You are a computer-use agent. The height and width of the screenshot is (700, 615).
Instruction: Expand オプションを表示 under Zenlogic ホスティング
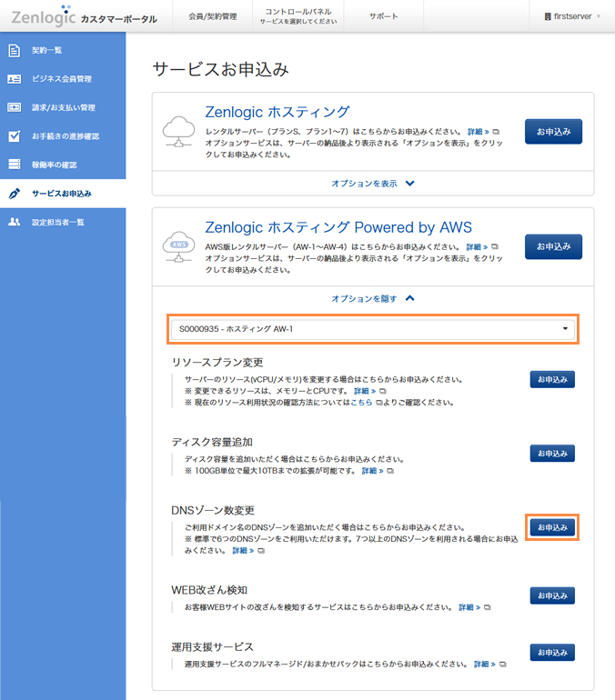click(373, 184)
